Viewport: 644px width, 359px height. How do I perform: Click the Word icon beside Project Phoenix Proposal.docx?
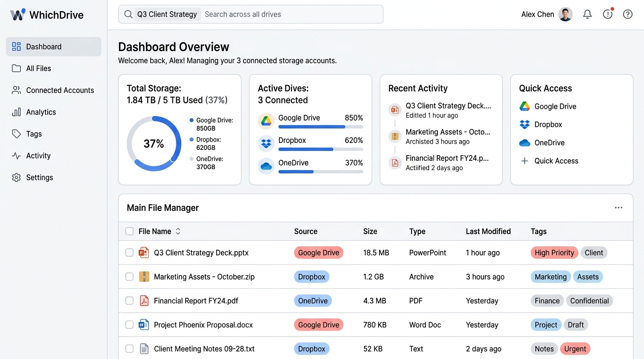(x=144, y=325)
